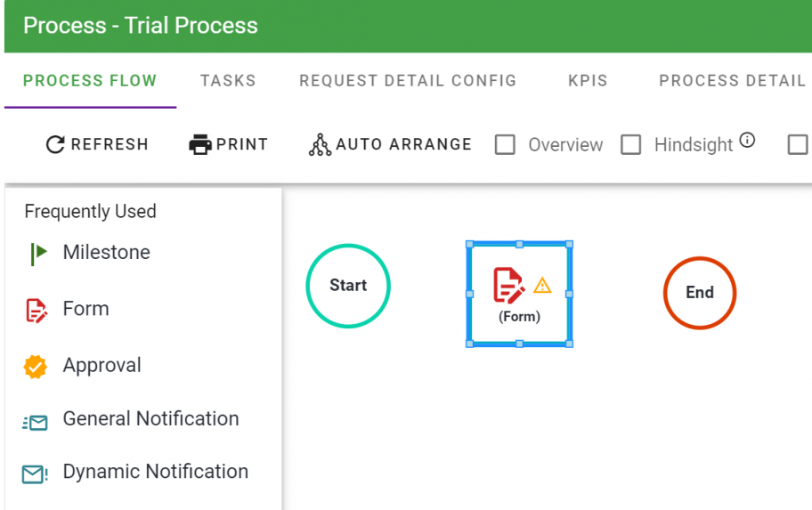The height and width of the screenshot is (510, 812).
Task: Click the Hindsight info icon
Action: [747, 140]
